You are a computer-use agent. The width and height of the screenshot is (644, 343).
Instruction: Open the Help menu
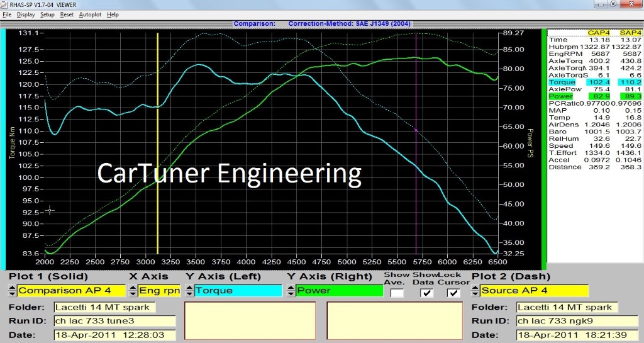pos(113,14)
